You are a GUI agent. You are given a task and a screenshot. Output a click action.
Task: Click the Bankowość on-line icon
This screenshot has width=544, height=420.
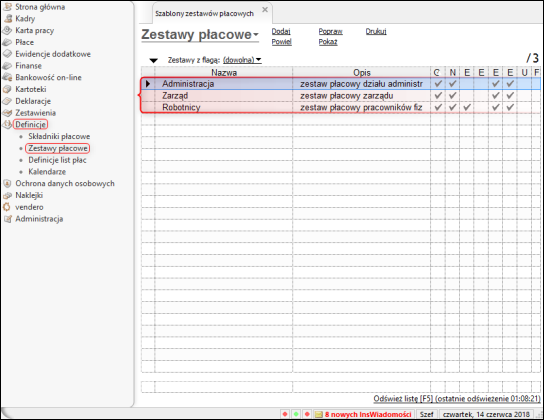(x=7, y=77)
